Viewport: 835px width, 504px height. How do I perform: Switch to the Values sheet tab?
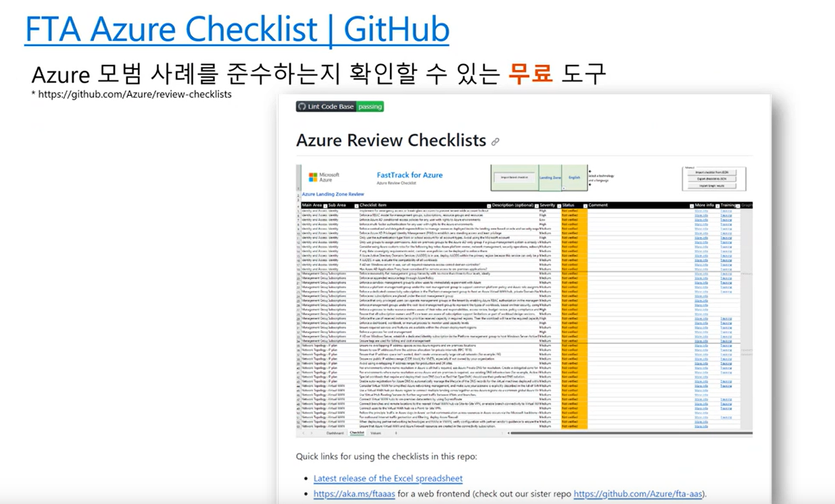click(x=376, y=433)
